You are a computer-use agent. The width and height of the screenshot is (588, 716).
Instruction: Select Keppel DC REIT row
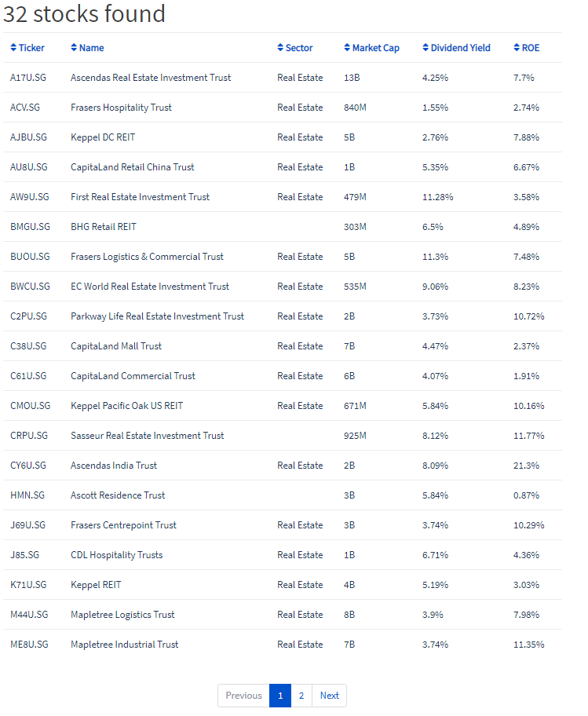coord(283,137)
